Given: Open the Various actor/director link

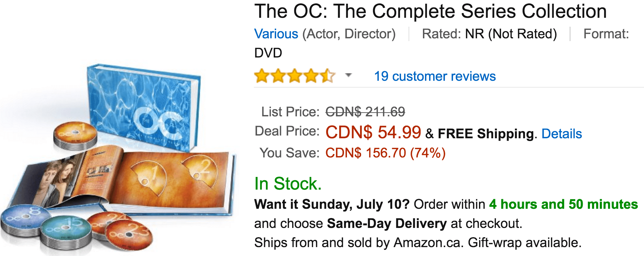Looking at the screenshot, I should click(x=276, y=34).
